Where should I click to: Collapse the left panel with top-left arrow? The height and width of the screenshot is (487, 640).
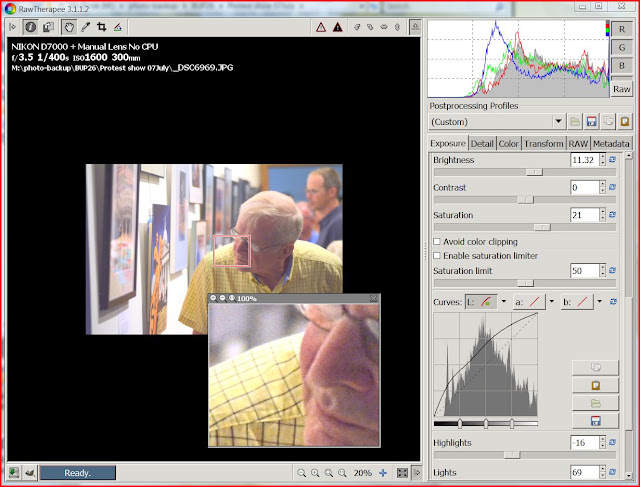12,27
